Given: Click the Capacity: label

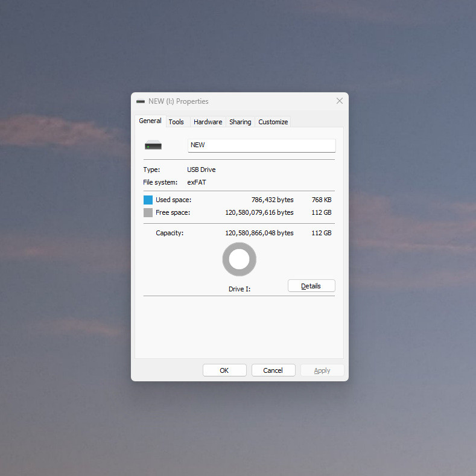Looking at the screenshot, I should [170, 233].
